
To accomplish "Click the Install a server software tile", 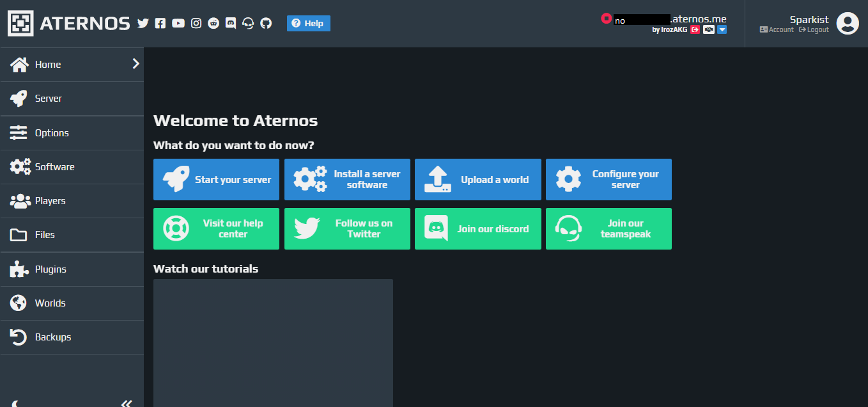I will tap(347, 180).
